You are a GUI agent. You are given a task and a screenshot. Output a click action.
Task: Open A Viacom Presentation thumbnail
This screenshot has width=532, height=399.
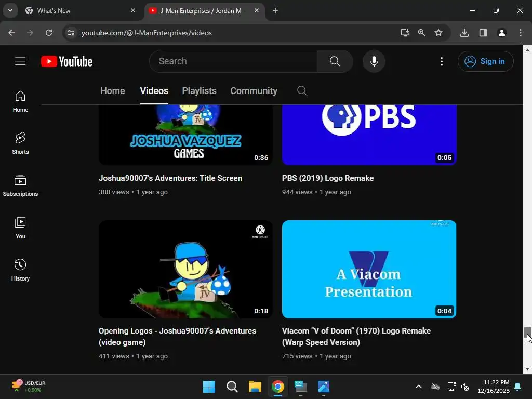tap(369, 270)
